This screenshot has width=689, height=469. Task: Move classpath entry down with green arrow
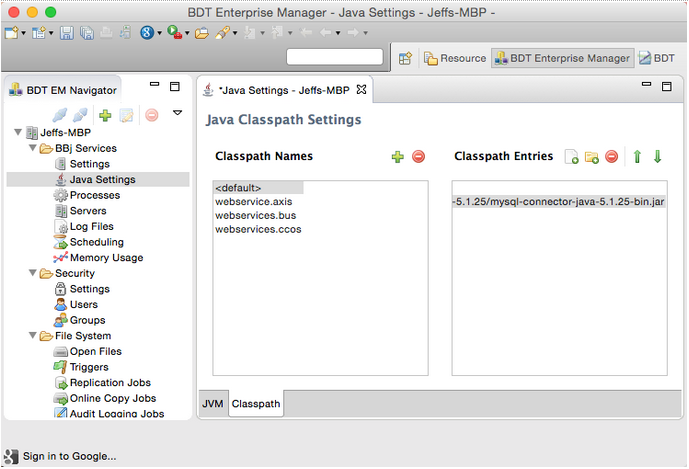[x=657, y=156]
